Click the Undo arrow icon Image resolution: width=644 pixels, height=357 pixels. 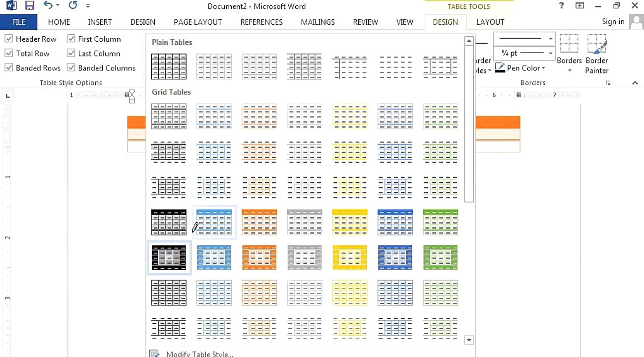point(48,6)
